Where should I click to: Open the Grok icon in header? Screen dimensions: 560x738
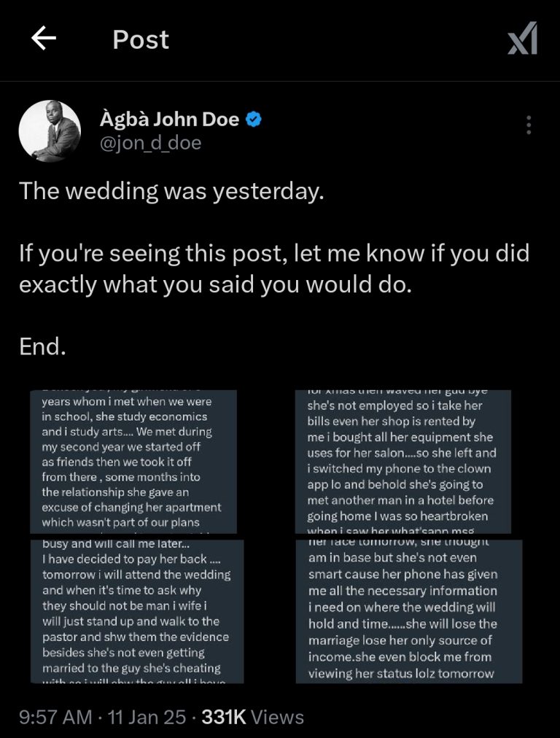point(522,39)
